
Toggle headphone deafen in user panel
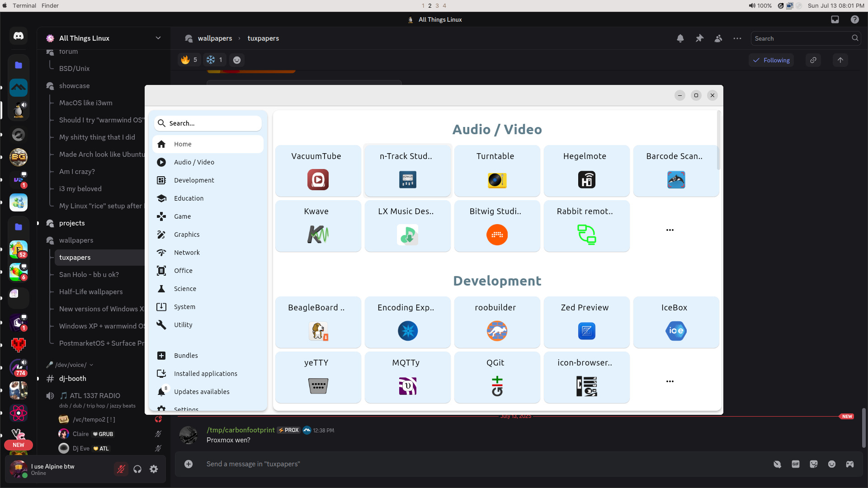(x=137, y=469)
